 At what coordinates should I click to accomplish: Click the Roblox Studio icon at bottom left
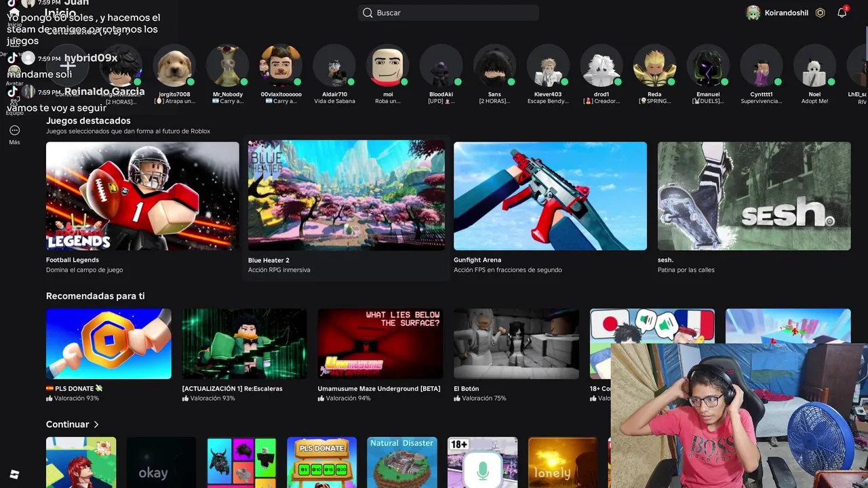click(14, 474)
